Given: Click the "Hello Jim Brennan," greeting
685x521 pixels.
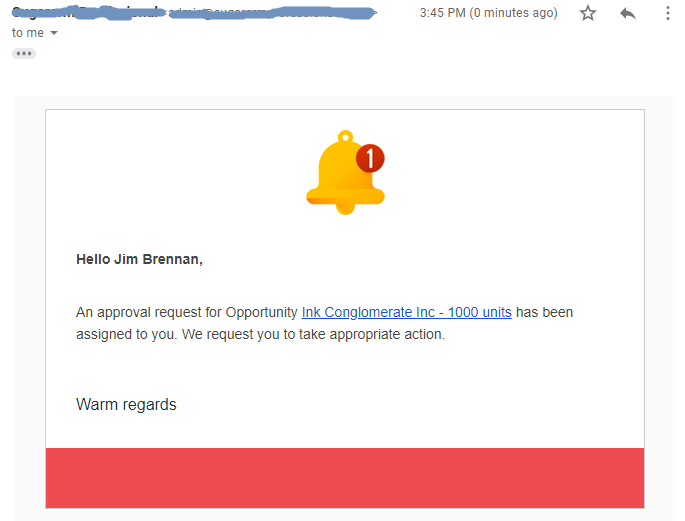Looking at the screenshot, I should (139, 260).
